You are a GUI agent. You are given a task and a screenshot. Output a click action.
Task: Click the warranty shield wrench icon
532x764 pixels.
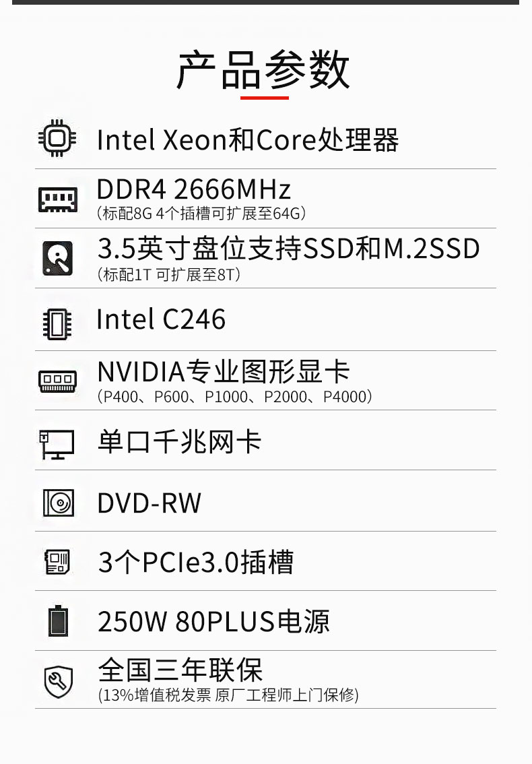pos(59,681)
